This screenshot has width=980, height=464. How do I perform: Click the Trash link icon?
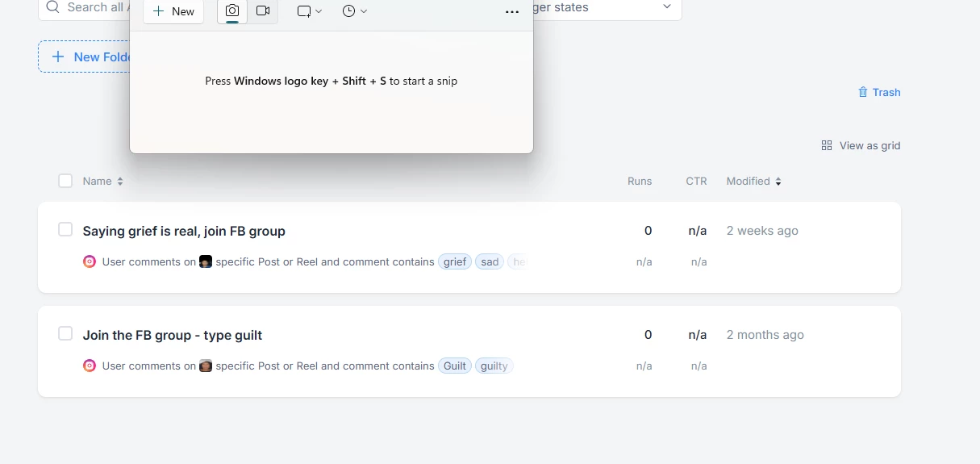click(863, 92)
